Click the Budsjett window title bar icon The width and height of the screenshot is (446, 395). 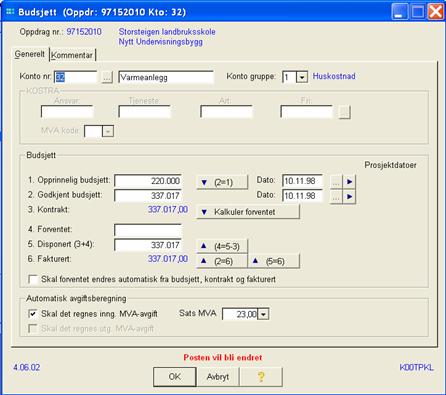pos(10,12)
